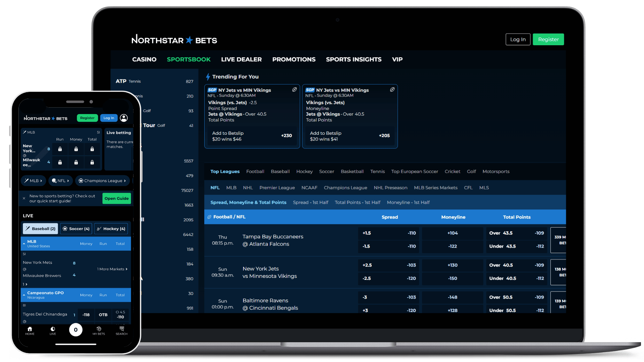This screenshot has width=644, height=362.
Task: Click the profile avatar icon on phone
Action: (124, 118)
